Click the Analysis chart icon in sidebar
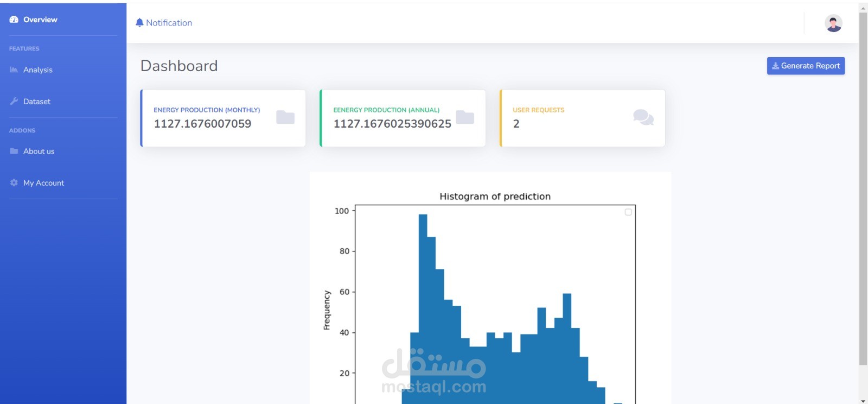The width and height of the screenshot is (868, 404). [x=14, y=70]
